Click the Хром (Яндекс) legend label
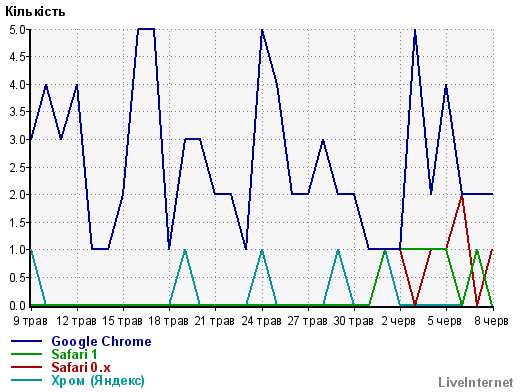 coord(98,380)
